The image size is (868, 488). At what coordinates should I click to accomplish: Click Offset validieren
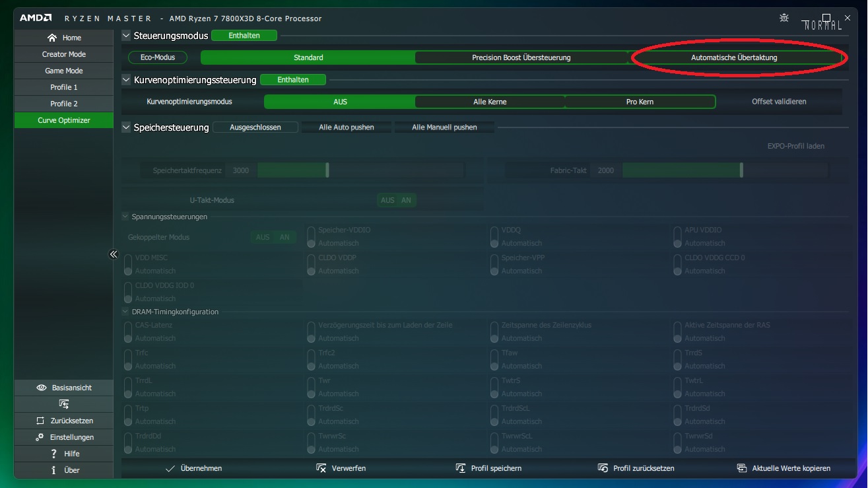point(779,102)
